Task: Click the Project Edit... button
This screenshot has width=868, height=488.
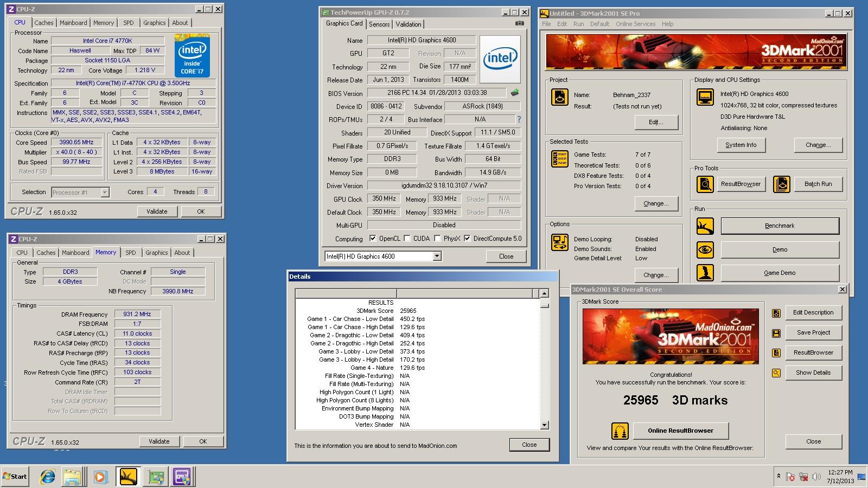Action: (x=656, y=122)
